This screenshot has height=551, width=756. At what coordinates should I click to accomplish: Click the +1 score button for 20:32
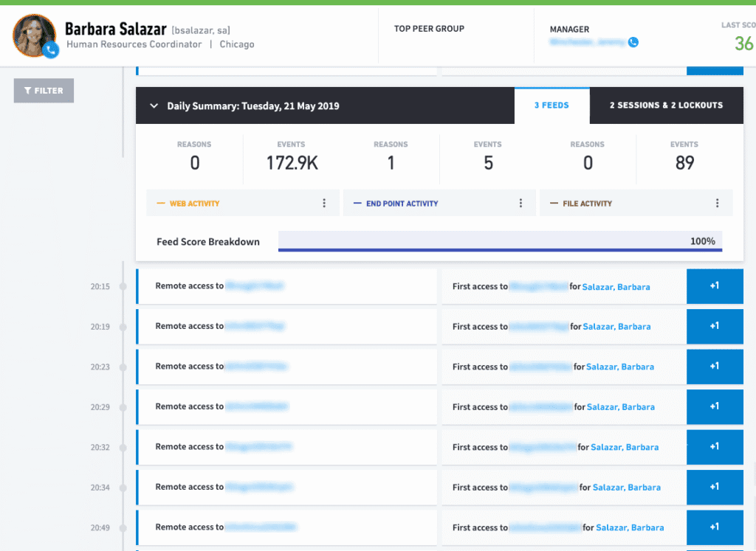pyautogui.click(x=715, y=447)
